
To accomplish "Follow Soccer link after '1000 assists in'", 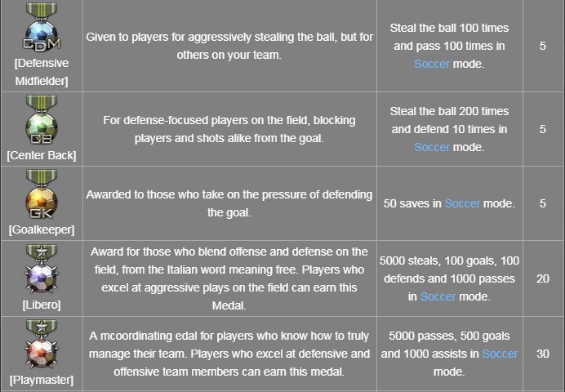I will (500, 354).
